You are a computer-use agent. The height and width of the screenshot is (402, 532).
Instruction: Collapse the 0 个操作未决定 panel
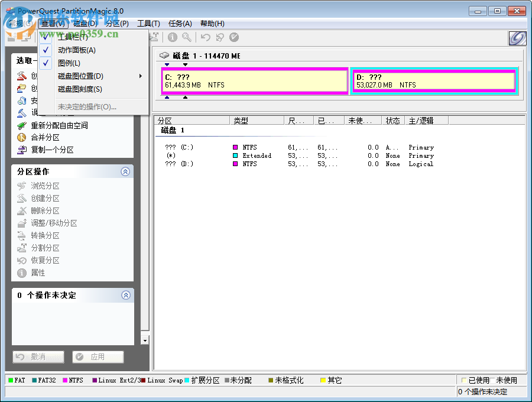tap(125, 295)
